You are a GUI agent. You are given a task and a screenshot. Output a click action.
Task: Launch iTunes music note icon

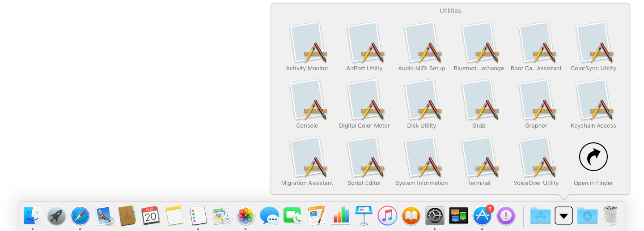pyautogui.click(x=387, y=216)
